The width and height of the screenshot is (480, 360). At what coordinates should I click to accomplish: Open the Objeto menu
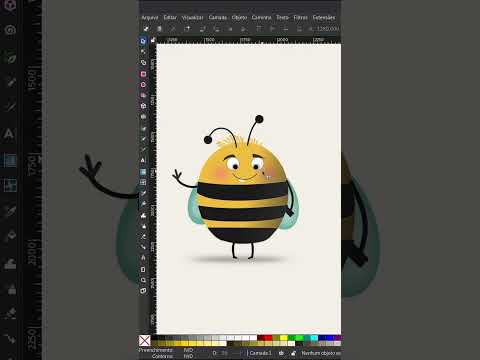click(239, 17)
